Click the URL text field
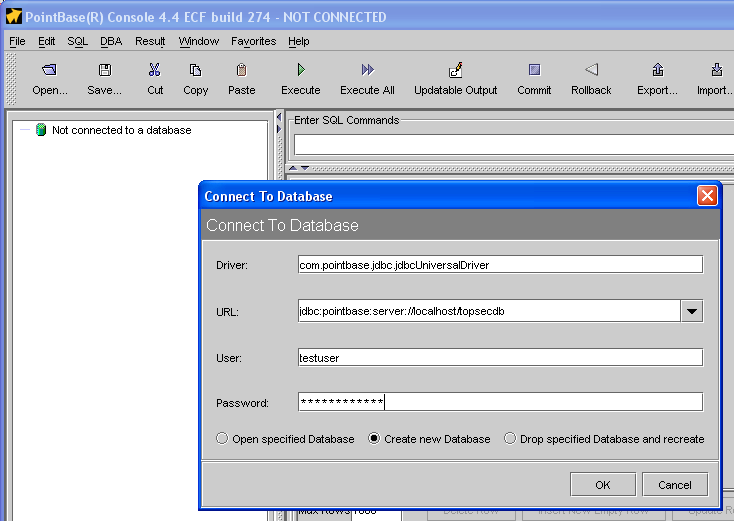The image size is (734, 521). [x=489, y=311]
